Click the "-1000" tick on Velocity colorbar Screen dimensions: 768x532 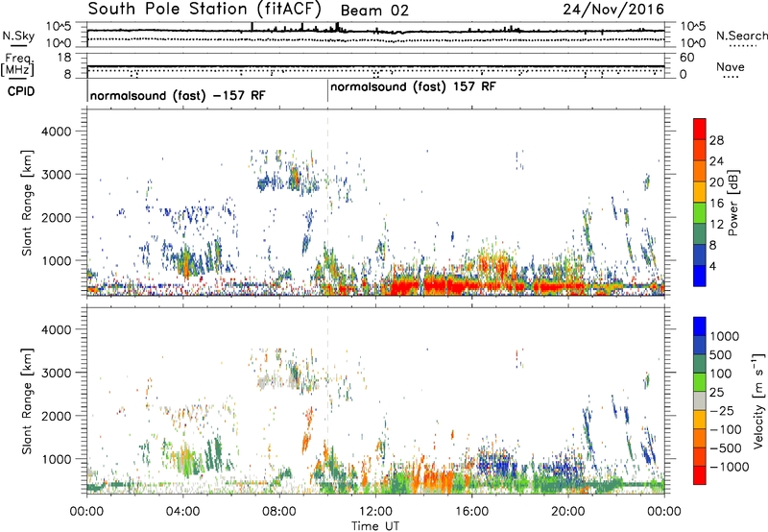pos(730,467)
